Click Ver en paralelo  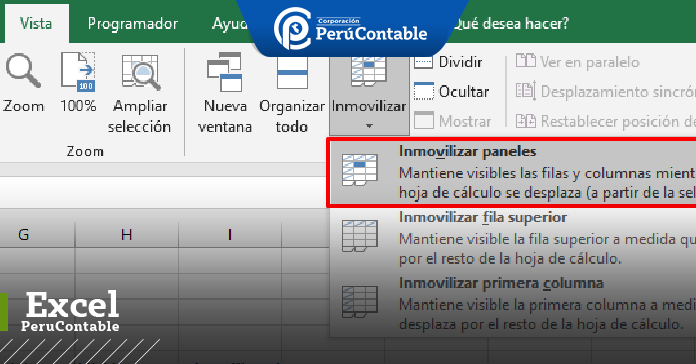577,62
